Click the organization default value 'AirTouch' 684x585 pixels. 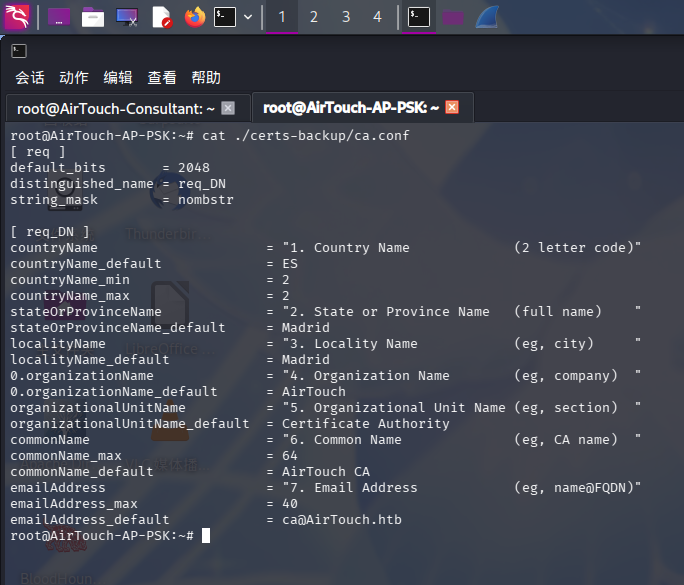click(x=314, y=392)
